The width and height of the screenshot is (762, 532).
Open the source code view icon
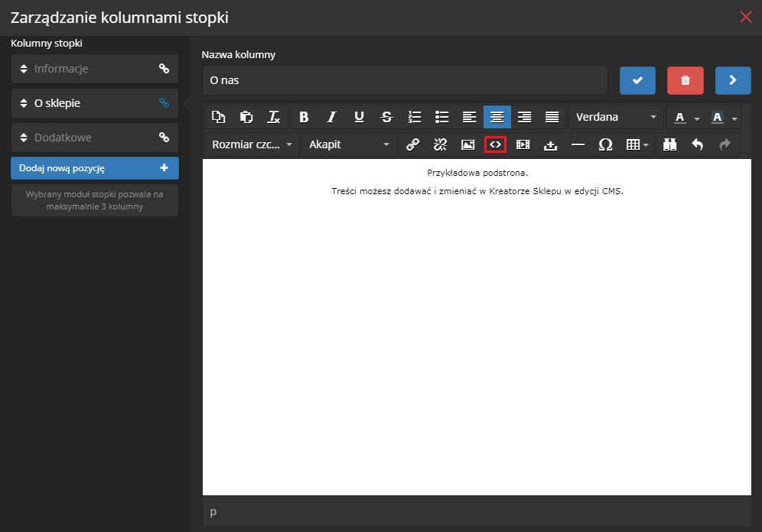[x=495, y=144]
